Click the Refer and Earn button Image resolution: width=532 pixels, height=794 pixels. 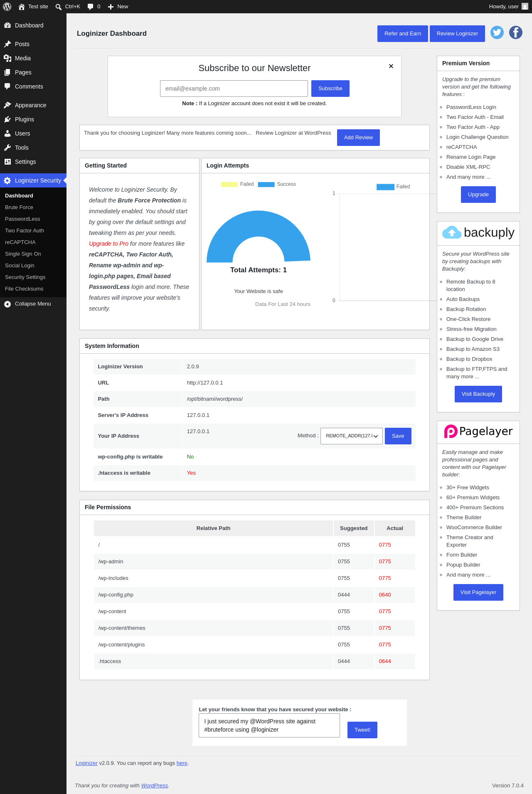click(x=403, y=34)
